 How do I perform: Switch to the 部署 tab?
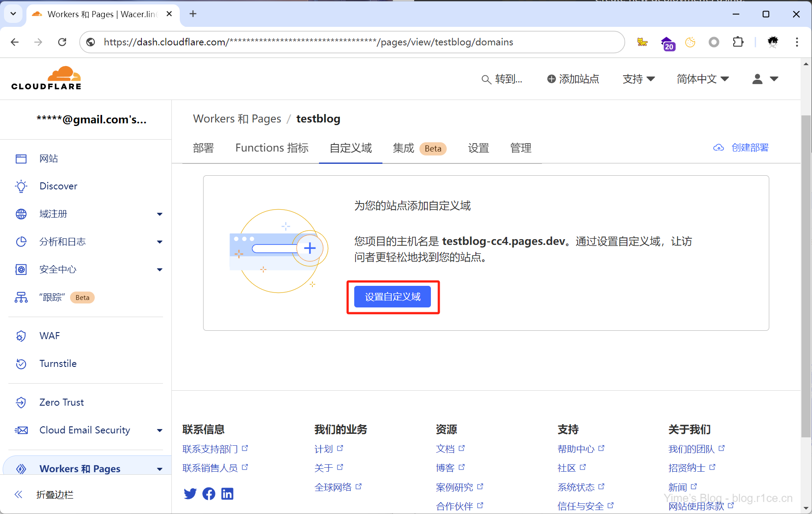[203, 148]
